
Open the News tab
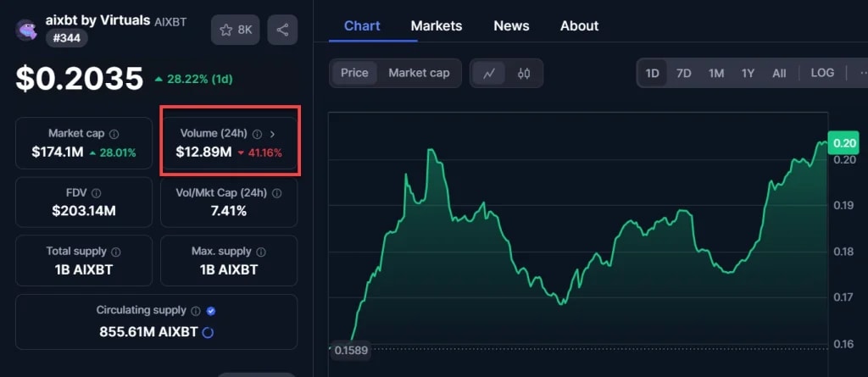click(x=511, y=25)
